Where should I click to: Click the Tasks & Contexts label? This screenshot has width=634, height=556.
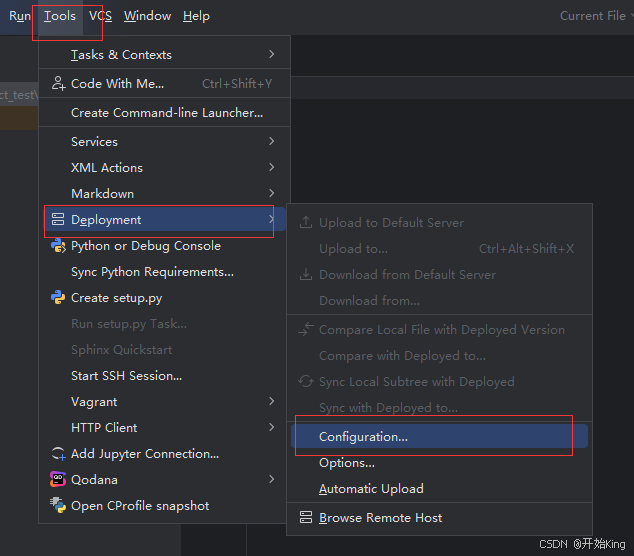[x=121, y=55]
